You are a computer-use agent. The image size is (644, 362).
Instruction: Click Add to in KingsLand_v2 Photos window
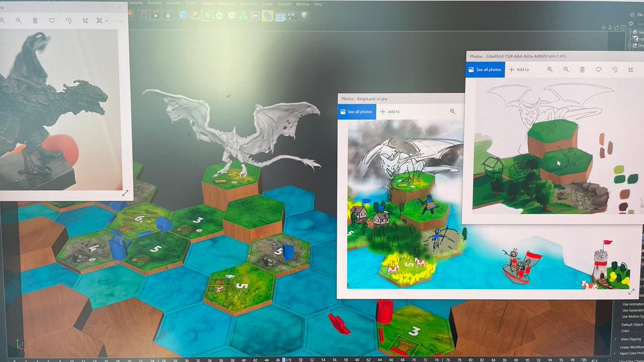pyautogui.click(x=390, y=112)
